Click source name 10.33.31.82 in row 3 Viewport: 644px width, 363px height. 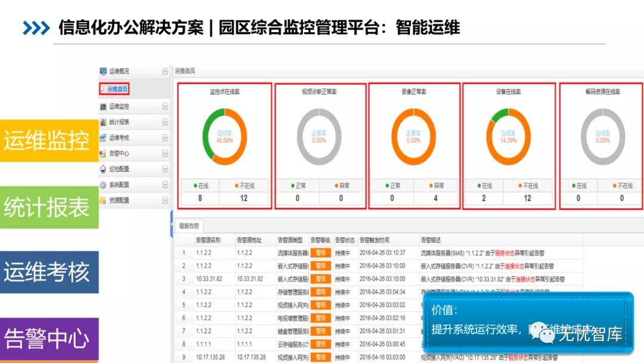(209, 279)
